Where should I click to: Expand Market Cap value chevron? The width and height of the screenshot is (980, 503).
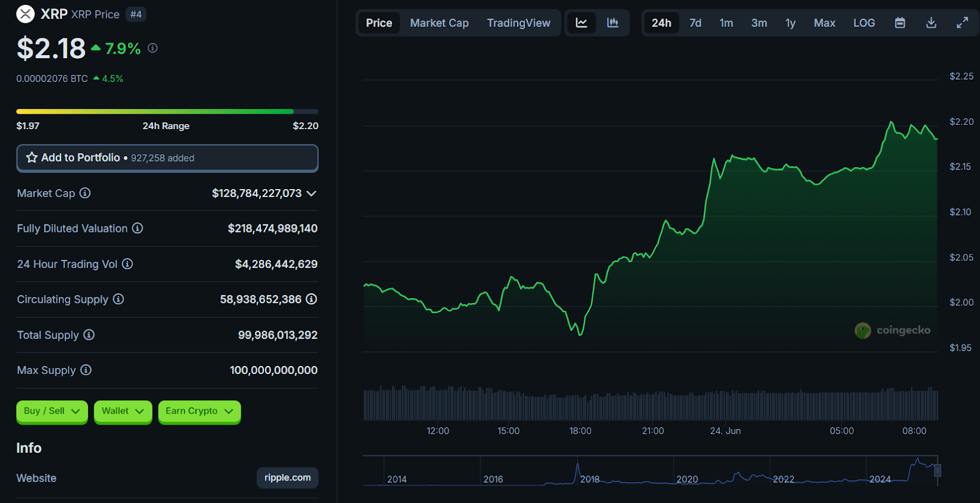click(x=311, y=193)
